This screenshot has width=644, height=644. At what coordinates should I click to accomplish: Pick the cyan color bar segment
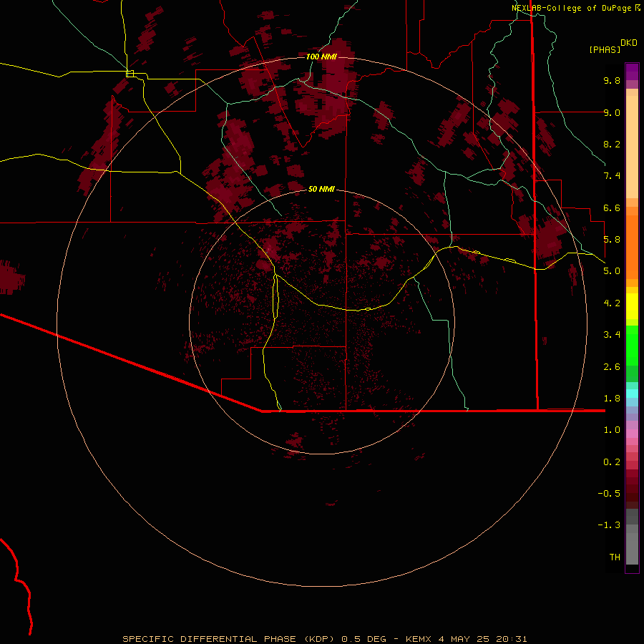coord(632,394)
